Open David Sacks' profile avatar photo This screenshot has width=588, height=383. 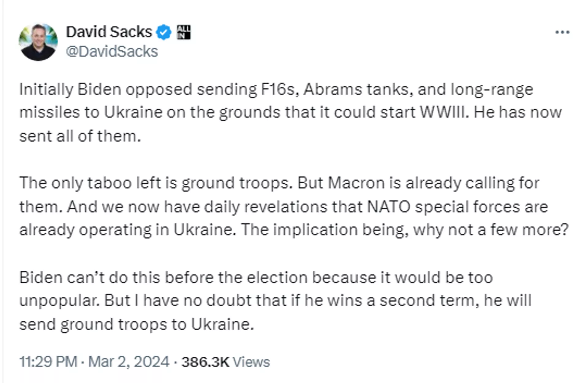38,42
